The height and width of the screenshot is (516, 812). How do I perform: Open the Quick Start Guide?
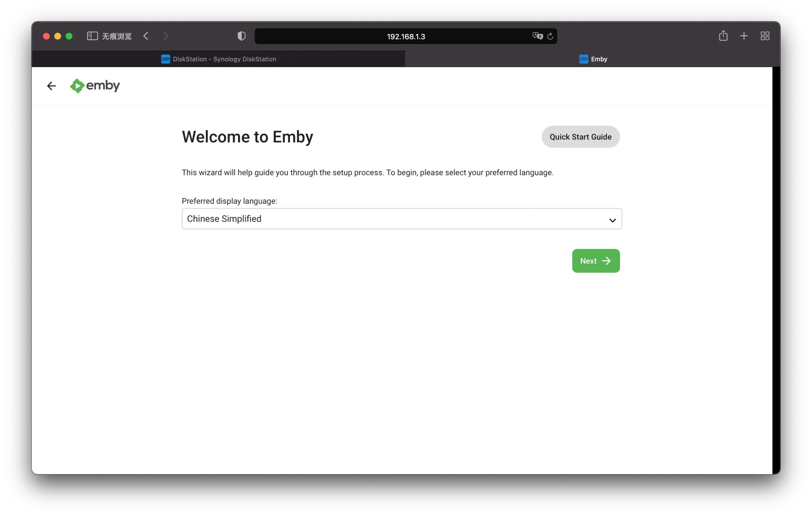coord(580,137)
